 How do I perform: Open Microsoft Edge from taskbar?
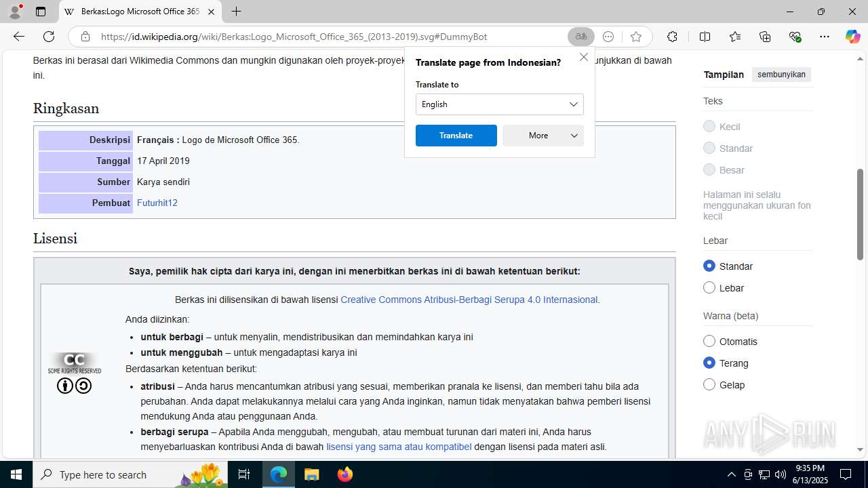279,474
